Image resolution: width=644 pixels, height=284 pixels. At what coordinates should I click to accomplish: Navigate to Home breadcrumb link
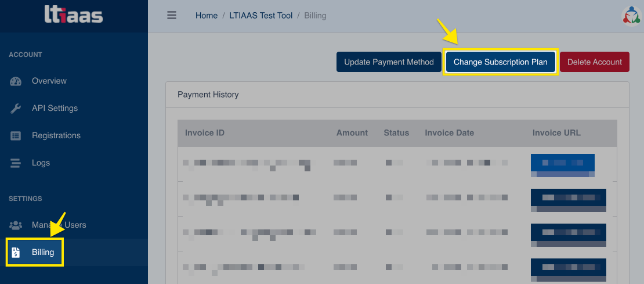(206, 16)
